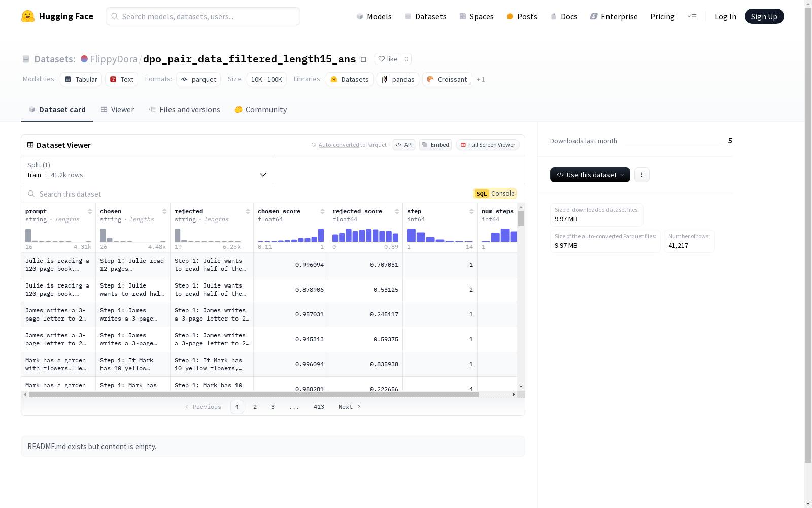Screen dimensions: 812x508
Task: Open the Files and versions tab
Action: (184, 110)
